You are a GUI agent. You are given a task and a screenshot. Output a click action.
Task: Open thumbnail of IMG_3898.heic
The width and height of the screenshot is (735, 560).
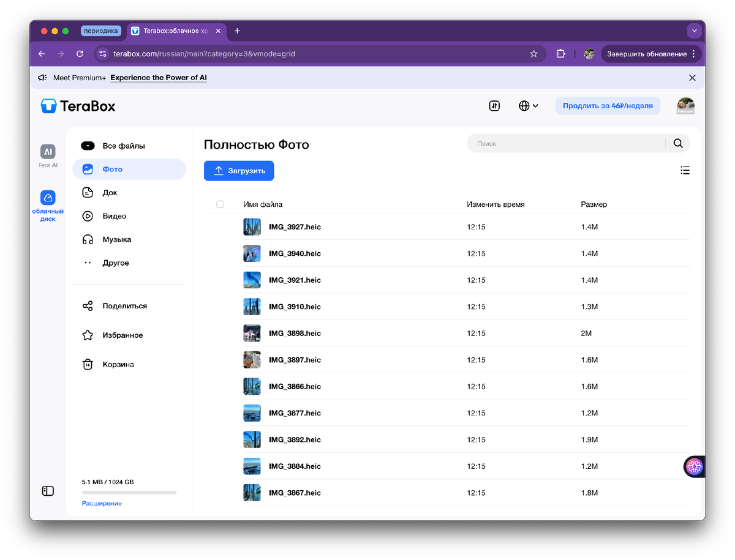pos(252,333)
